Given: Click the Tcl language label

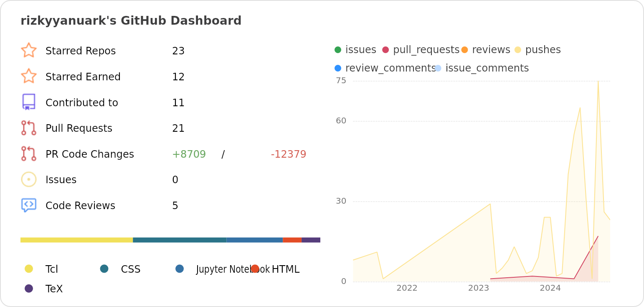Looking at the screenshot, I should point(52,269).
